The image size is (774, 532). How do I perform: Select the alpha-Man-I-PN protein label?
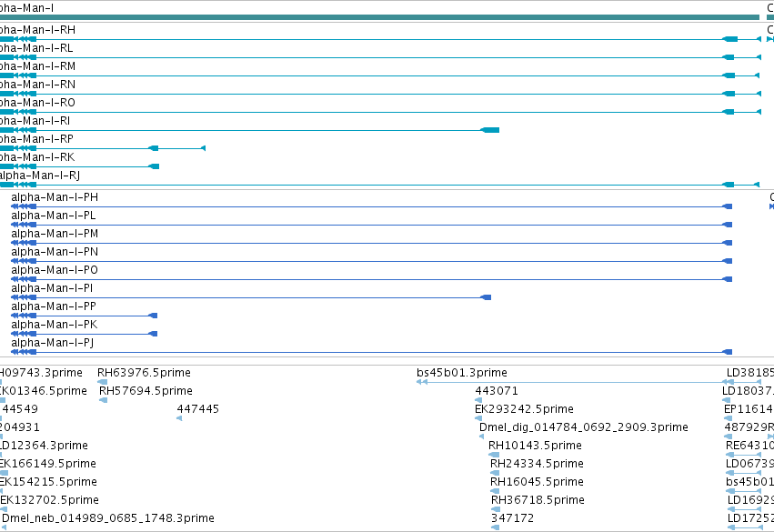click(x=55, y=252)
